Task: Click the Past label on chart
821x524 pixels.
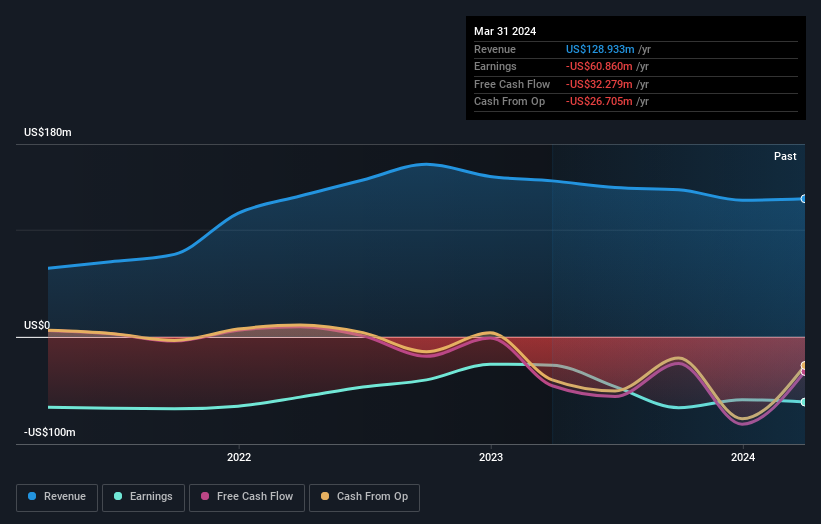Action: coord(785,156)
